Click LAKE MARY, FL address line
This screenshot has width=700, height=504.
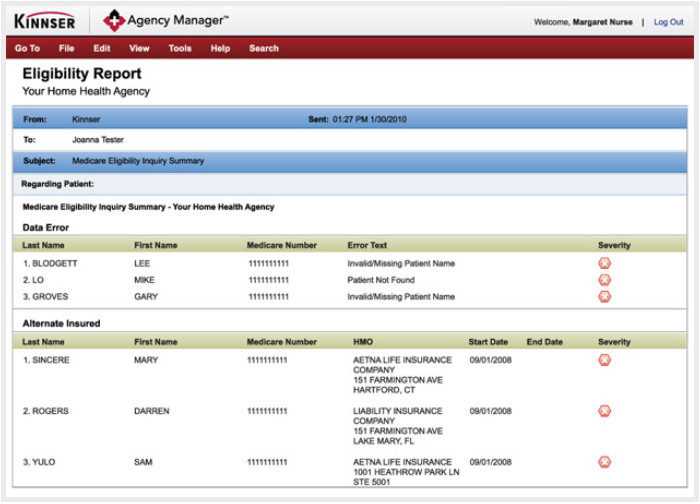click(383, 441)
